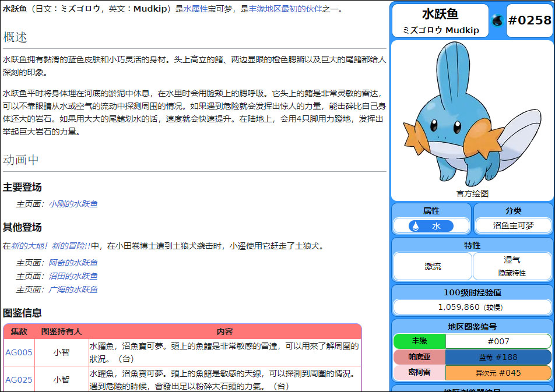Click the 集数 table column header
The width and height of the screenshot is (555, 392).
tap(19, 331)
